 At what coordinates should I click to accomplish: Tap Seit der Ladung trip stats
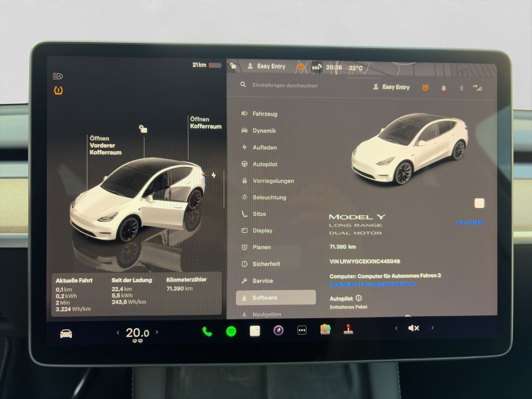(132, 291)
